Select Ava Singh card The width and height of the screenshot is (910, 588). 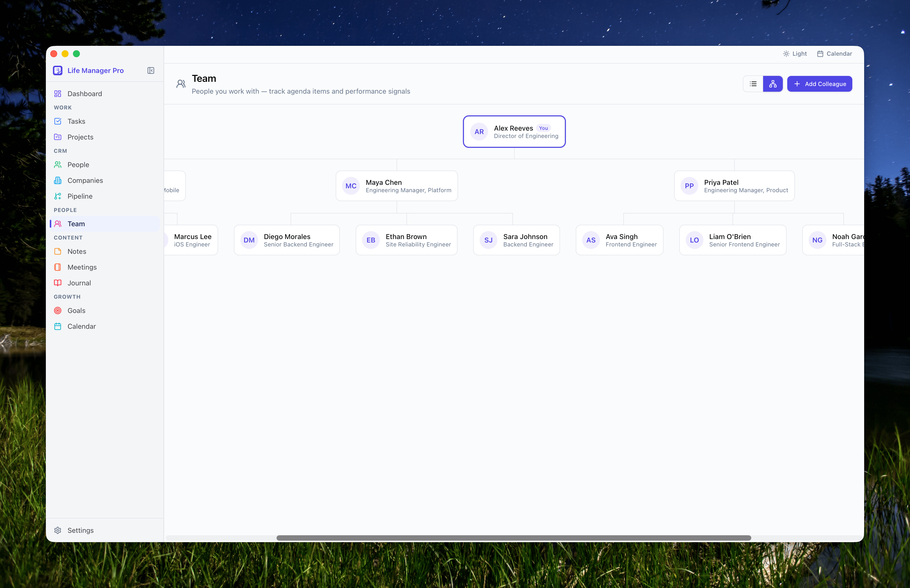click(x=619, y=240)
